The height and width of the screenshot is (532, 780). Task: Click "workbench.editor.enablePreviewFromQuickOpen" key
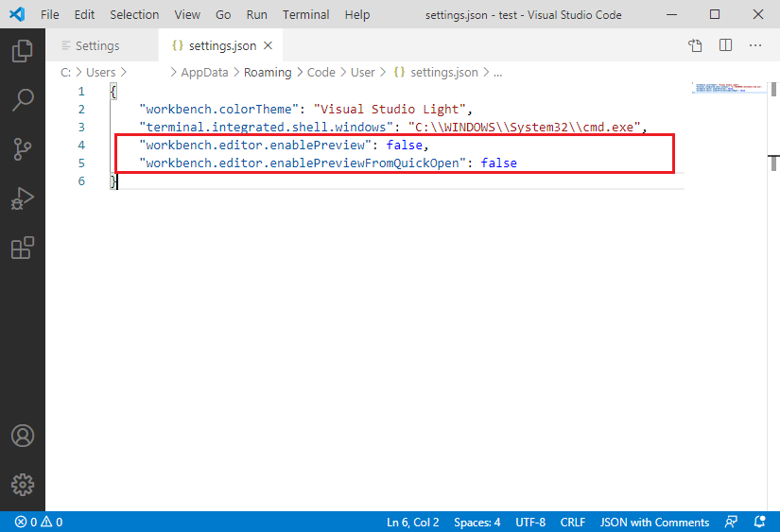pos(303,163)
